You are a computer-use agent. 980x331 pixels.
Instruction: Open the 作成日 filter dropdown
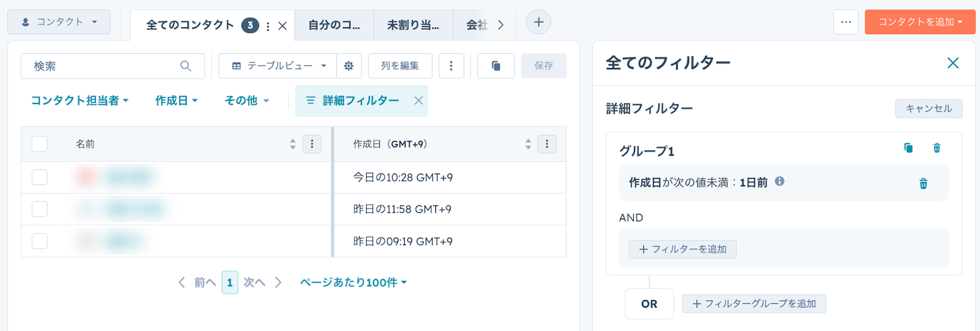tap(176, 101)
